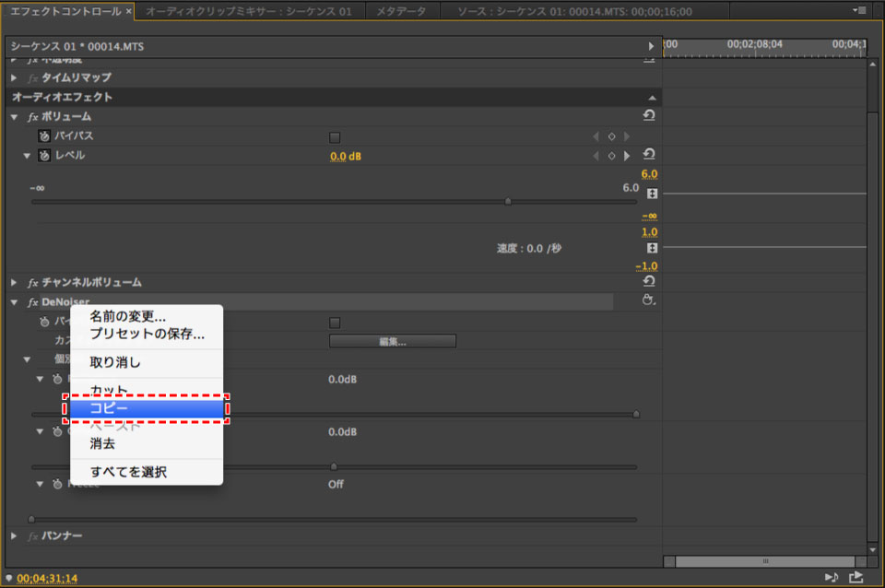
Task: Enable the DeNoiser bypass checkbox
Action: [335, 323]
